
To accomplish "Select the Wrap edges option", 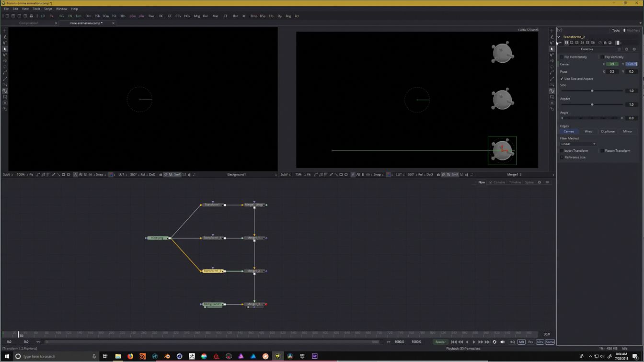I will [x=588, y=132].
